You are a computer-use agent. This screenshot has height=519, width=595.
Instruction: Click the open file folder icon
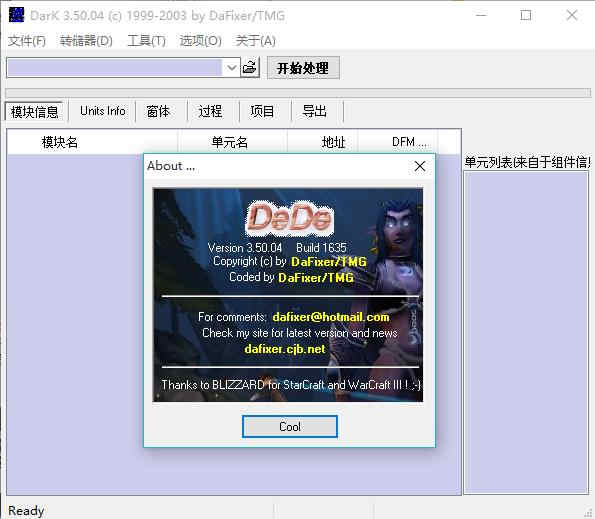click(x=250, y=68)
